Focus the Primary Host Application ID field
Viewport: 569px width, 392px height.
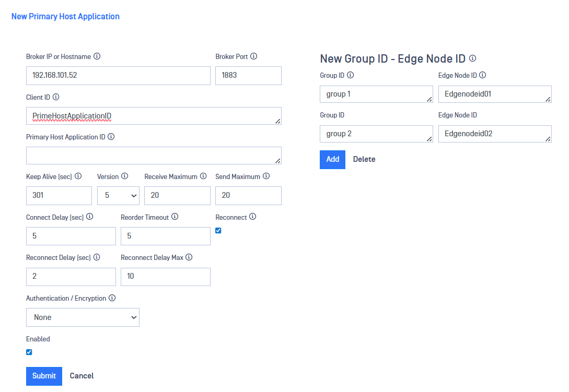(x=154, y=156)
